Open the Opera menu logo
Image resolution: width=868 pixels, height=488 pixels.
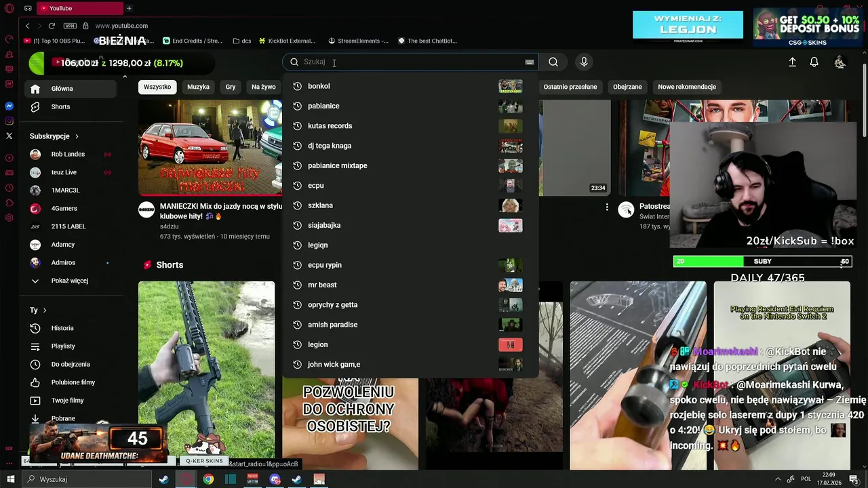(x=9, y=8)
